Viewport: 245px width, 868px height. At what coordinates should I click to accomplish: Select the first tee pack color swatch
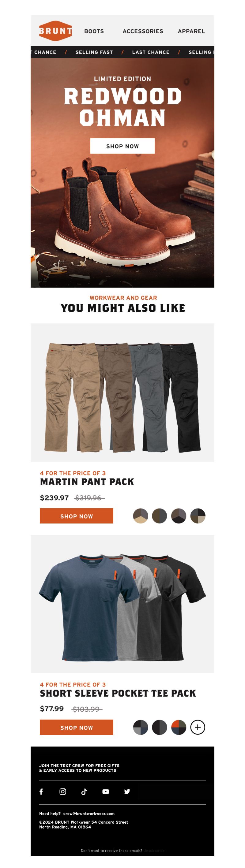pos(141,727)
